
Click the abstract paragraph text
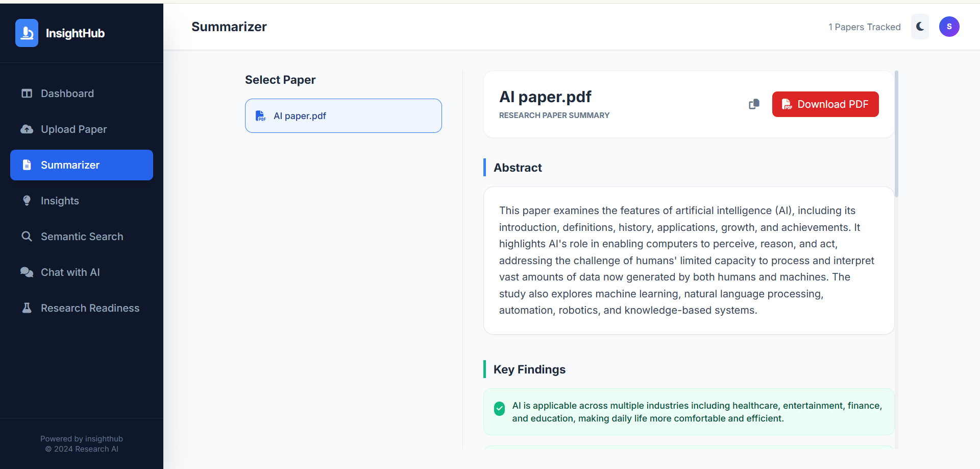688,261
